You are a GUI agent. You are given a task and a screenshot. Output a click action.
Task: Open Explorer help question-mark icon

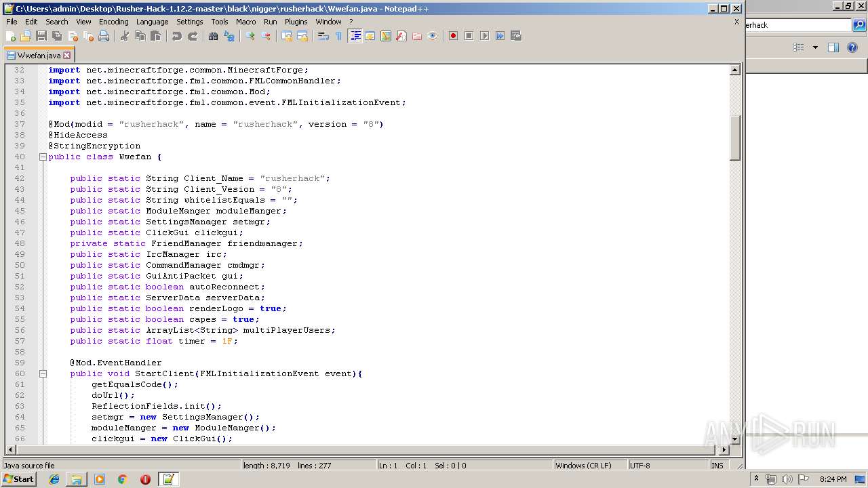click(x=853, y=47)
